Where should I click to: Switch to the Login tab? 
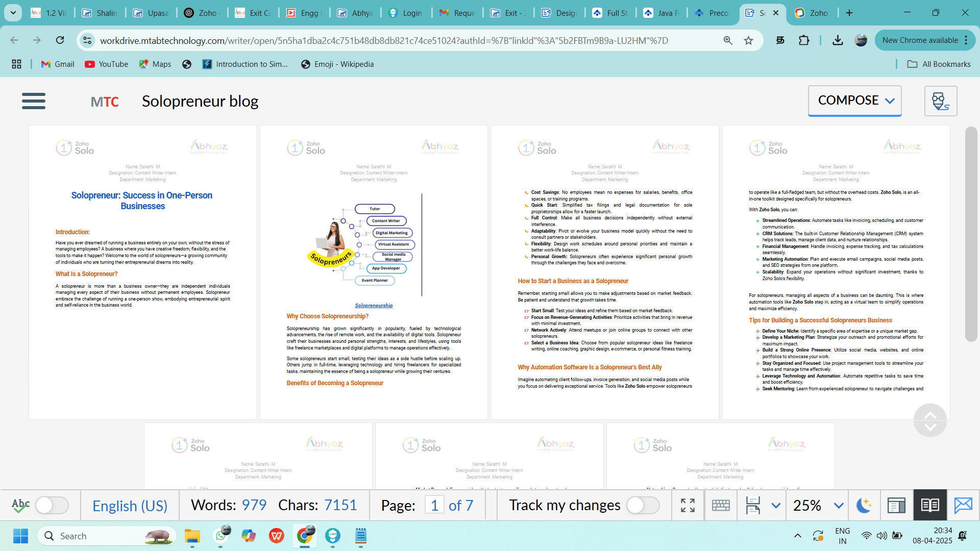point(407,13)
